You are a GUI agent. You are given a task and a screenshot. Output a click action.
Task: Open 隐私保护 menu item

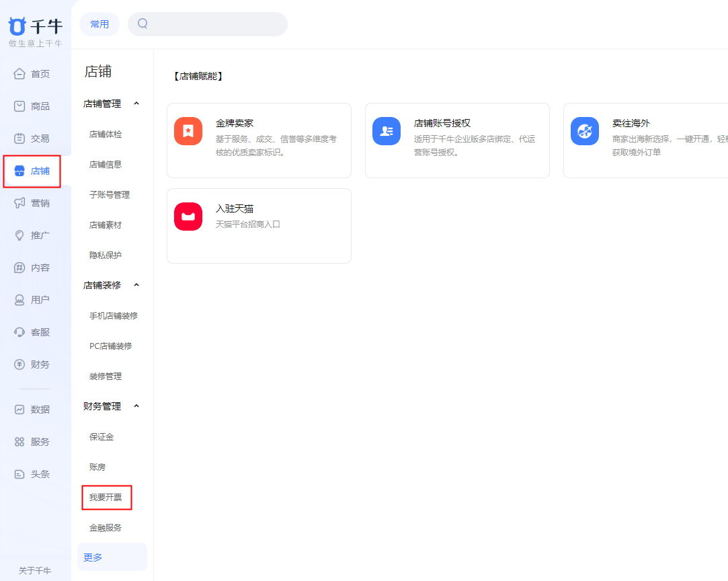(106, 256)
